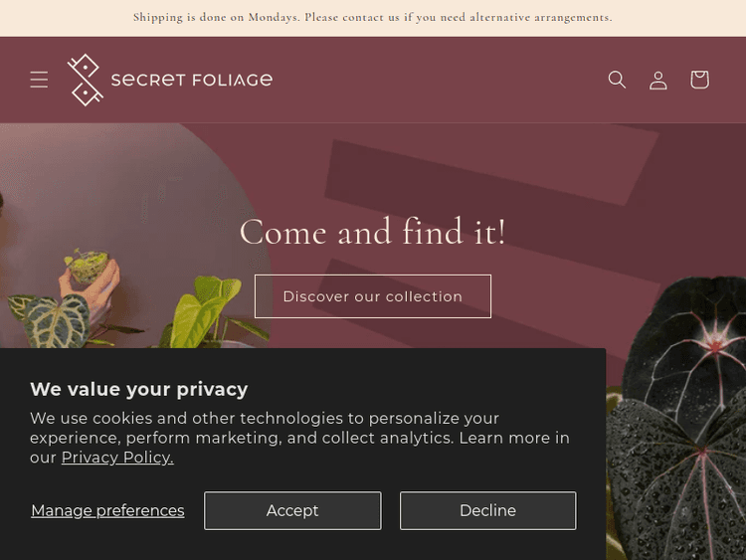Click the Secret Foliage diamond logo icon
Screen dimensions: 746x560
(85, 80)
